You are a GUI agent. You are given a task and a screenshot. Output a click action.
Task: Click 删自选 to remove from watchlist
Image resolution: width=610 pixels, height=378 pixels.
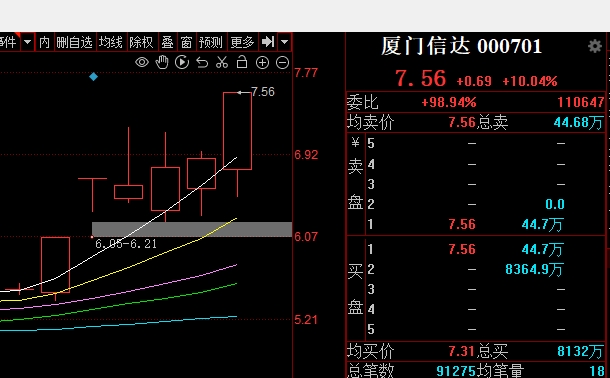coord(74,42)
